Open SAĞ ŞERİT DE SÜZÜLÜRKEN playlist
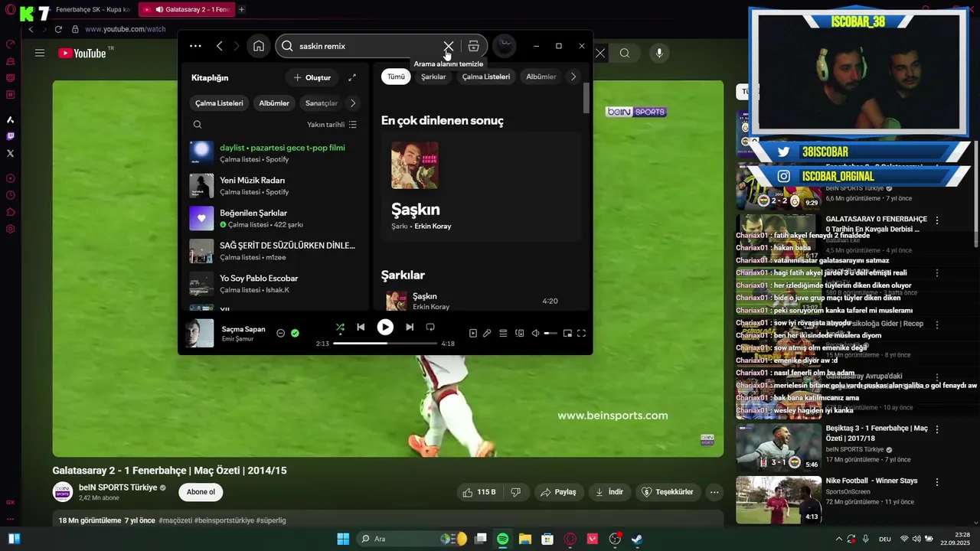 click(x=275, y=251)
